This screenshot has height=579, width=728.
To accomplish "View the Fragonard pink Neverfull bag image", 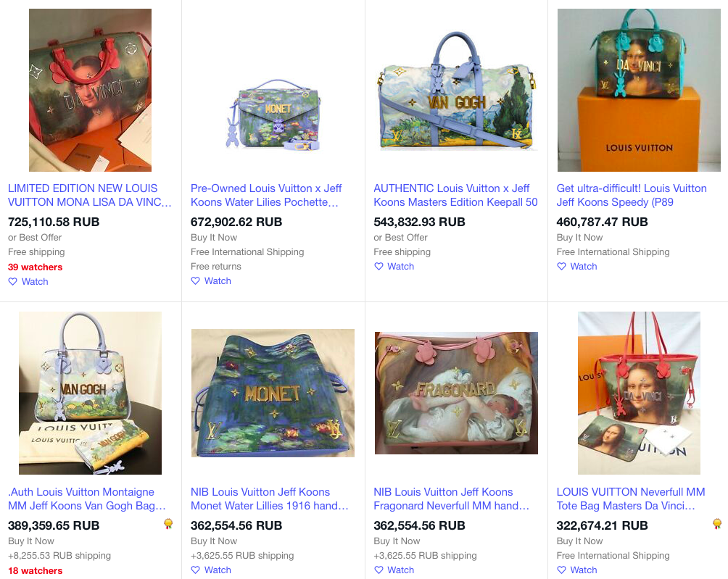I will [x=456, y=393].
